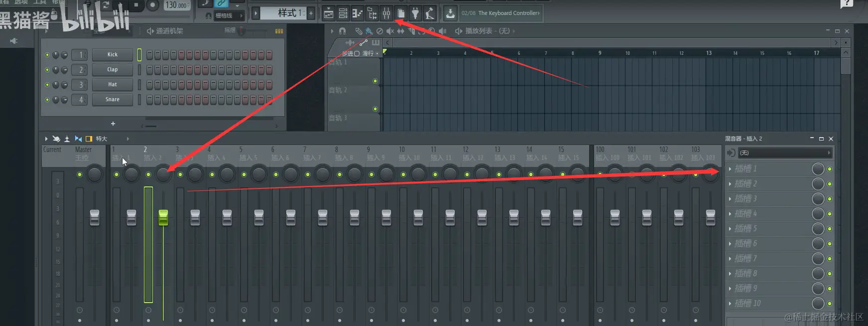Select the Hat channel button
This screenshot has height=326, width=868.
tap(113, 85)
